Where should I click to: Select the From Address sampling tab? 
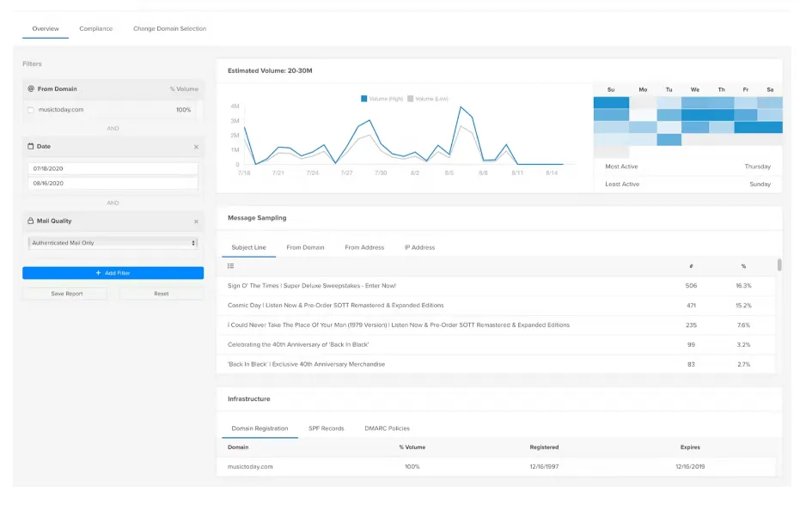[x=364, y=247]
